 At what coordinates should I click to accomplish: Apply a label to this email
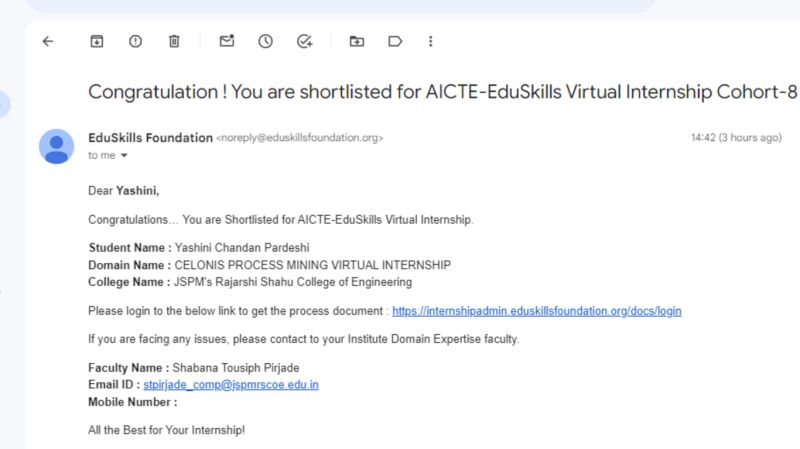(x=395, y=41)
